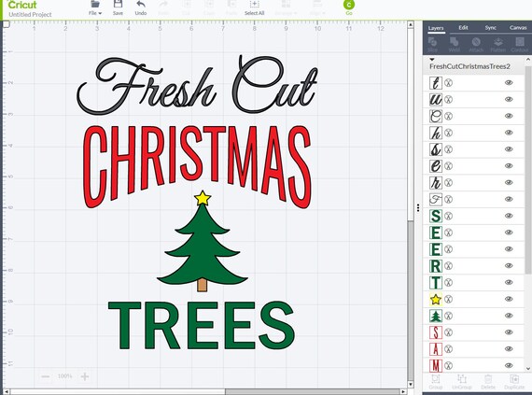Hide the yellow star layer

509,299
